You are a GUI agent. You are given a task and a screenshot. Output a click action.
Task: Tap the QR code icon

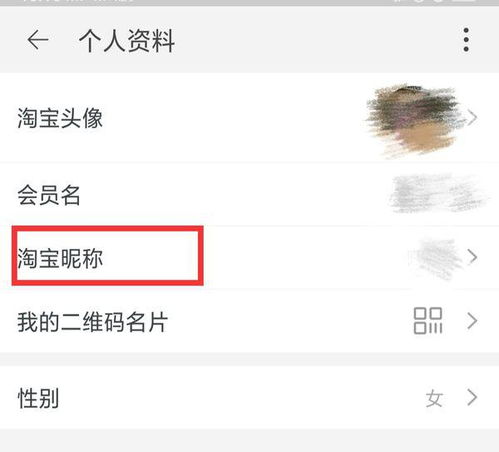pyautogui.click(x=428, y=321)
